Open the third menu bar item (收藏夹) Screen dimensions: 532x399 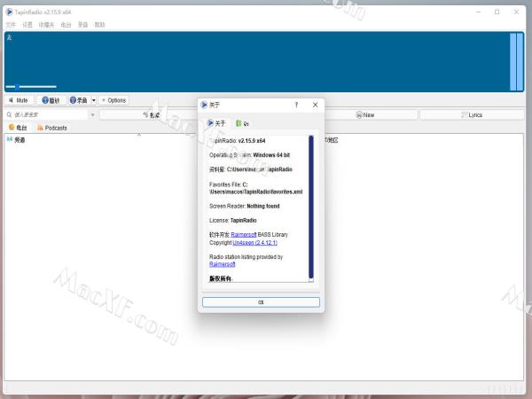tap(46, 25)
